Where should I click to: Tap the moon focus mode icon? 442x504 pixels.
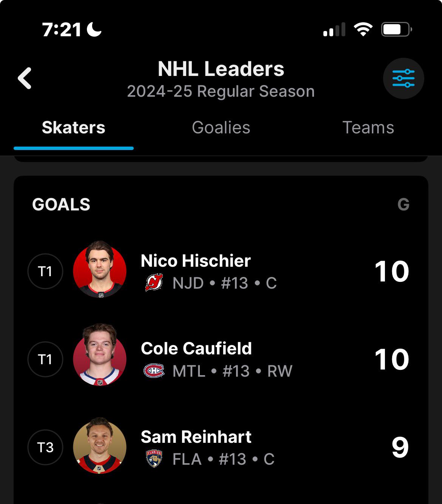click(94, 29)
